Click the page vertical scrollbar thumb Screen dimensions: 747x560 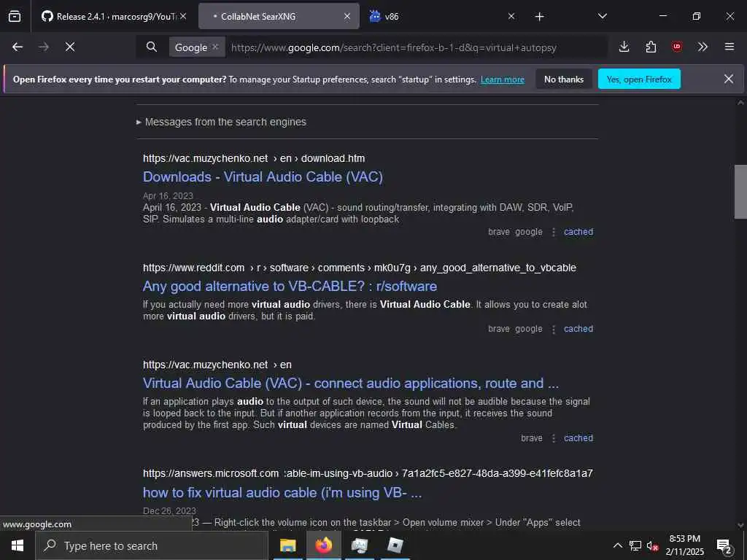[740, 192]
